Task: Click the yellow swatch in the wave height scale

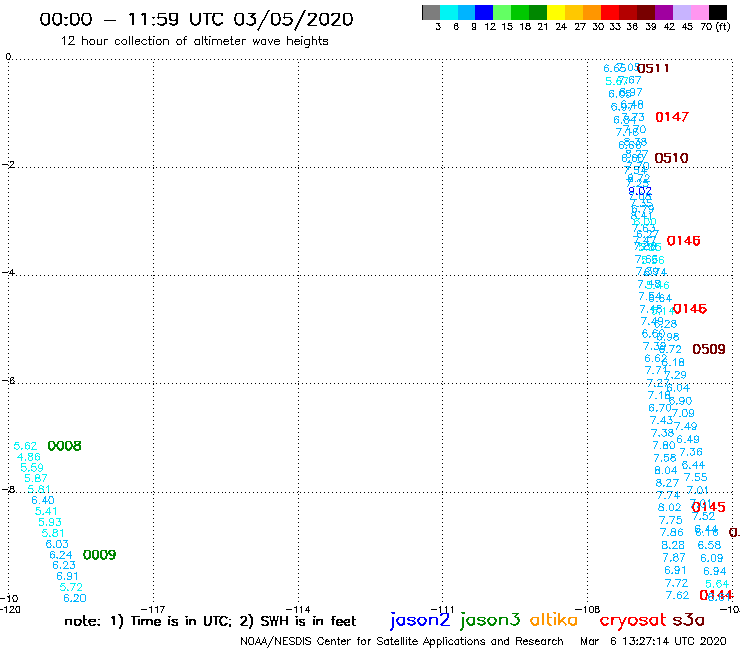Action: click(x=556, y=12)
